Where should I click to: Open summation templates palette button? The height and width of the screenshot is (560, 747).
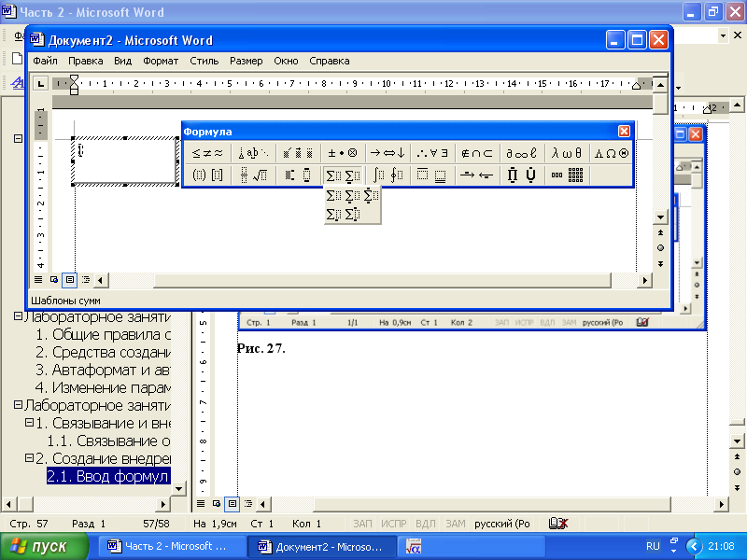[343, 175]
